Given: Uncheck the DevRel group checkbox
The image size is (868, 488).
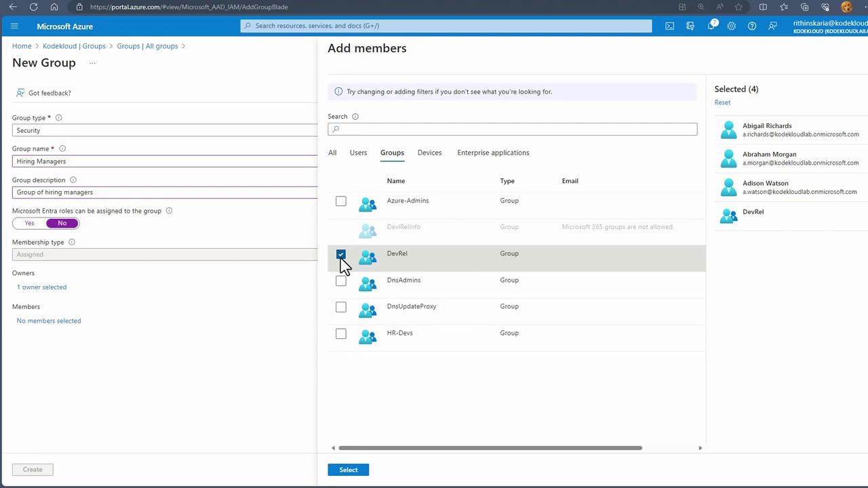Looking at the screenshot, I should tap(341, 254).
